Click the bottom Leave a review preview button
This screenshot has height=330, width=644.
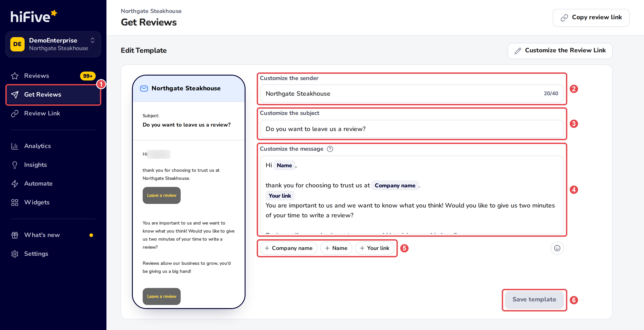tap(161, 296)
